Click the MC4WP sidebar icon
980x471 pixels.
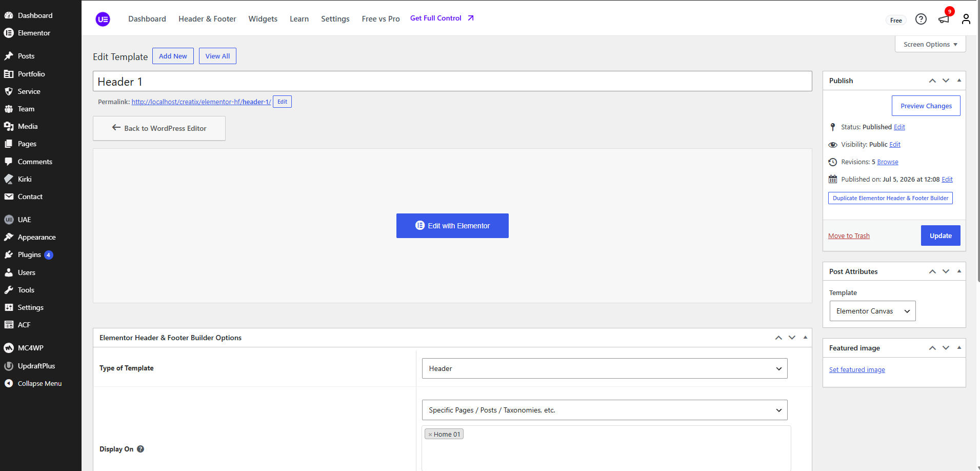coord(9,348)
